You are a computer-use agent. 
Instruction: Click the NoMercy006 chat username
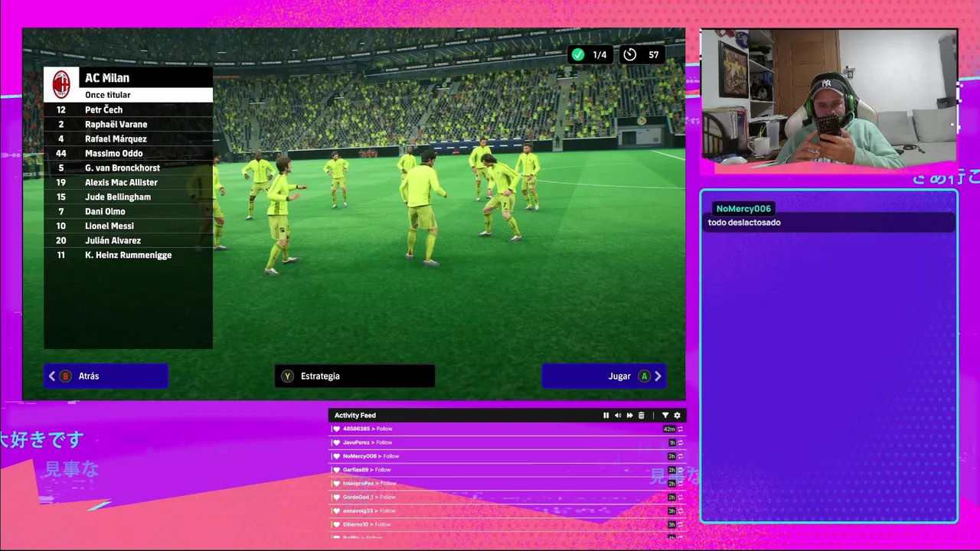click(x=743, y=209)
